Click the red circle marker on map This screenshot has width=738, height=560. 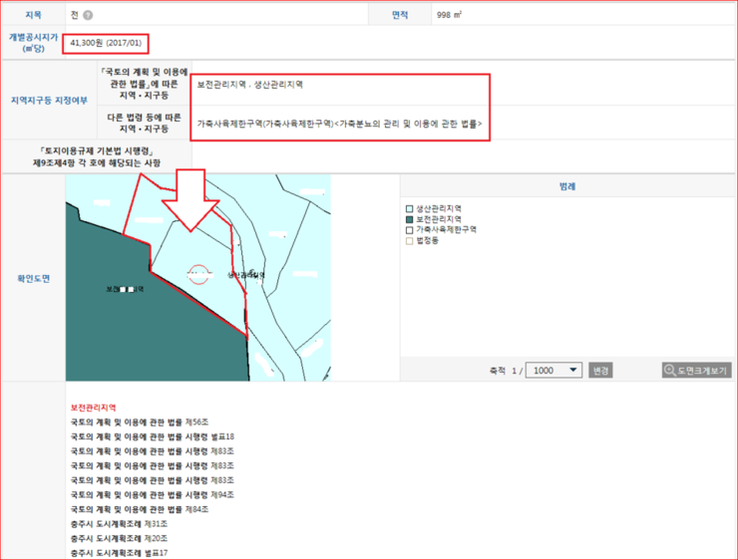(x=198, y=275)
